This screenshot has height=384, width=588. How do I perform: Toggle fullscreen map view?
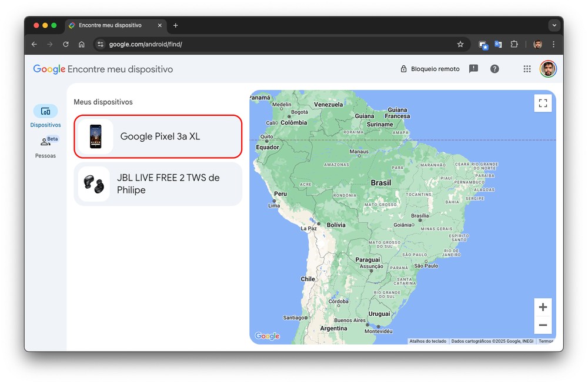click(x=543, y=103)
